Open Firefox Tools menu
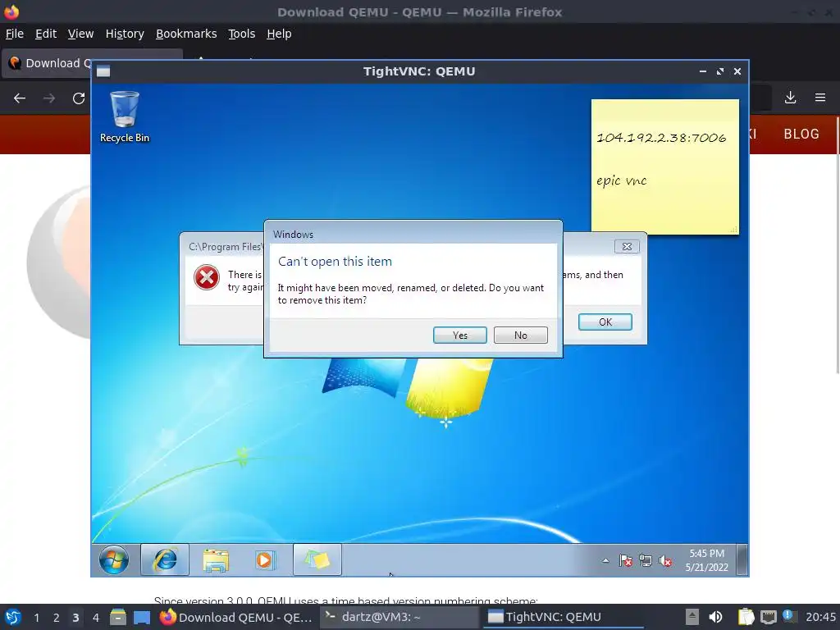The width and height of the screenshot is (840, 630). [241, 34]
